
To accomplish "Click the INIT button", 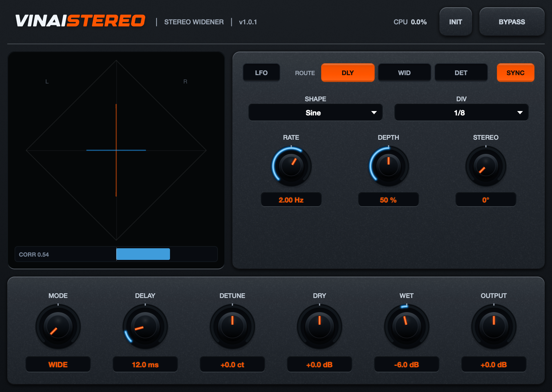I will coord(455,22).
